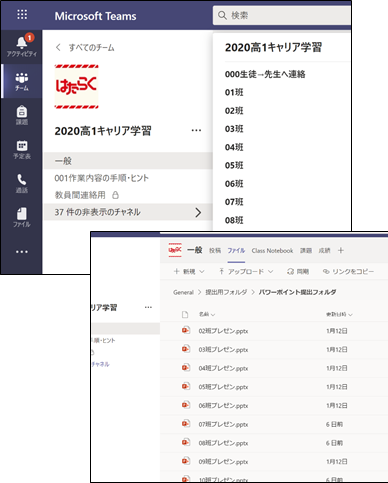Open the app launcher grid icon
388x483 pixels.
(22, 14)
